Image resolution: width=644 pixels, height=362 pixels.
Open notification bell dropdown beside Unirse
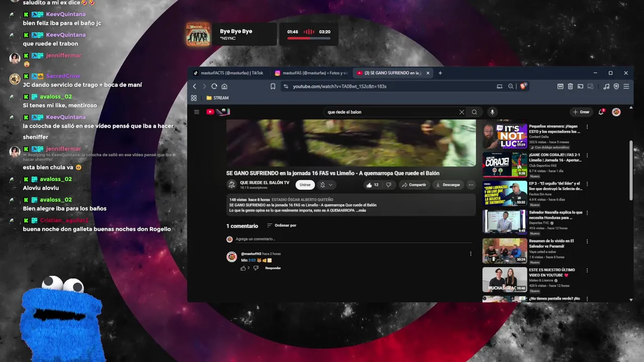(x=326, y=185)
